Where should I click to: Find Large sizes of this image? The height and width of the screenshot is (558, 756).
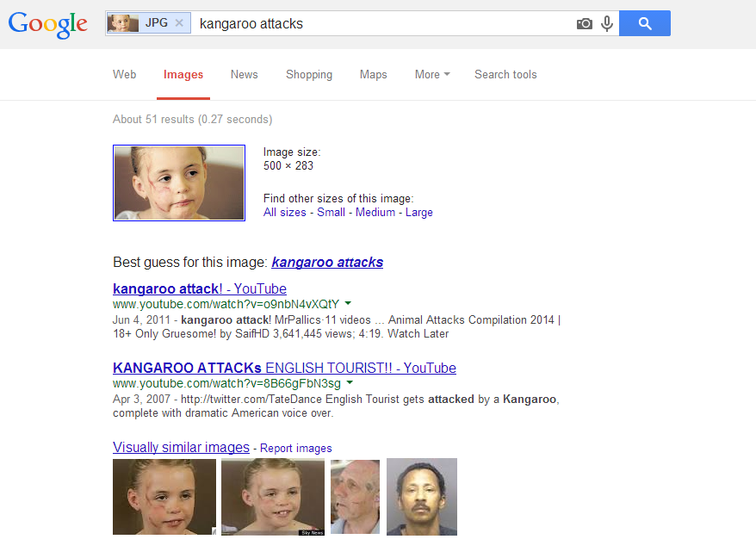click(419, 212)
